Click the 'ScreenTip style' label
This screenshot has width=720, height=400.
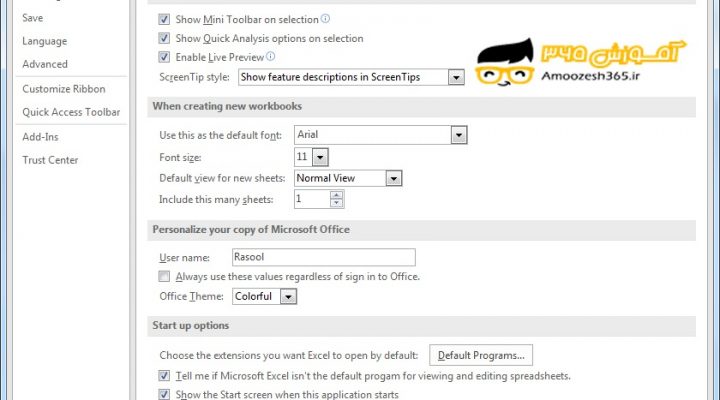pyautogui.click(x=194, y=77)
